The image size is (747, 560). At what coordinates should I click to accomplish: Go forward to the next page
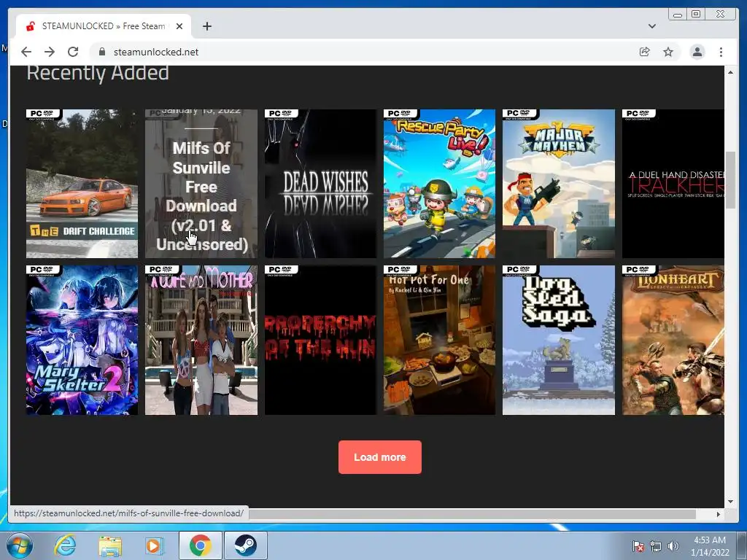pos(50,52)
